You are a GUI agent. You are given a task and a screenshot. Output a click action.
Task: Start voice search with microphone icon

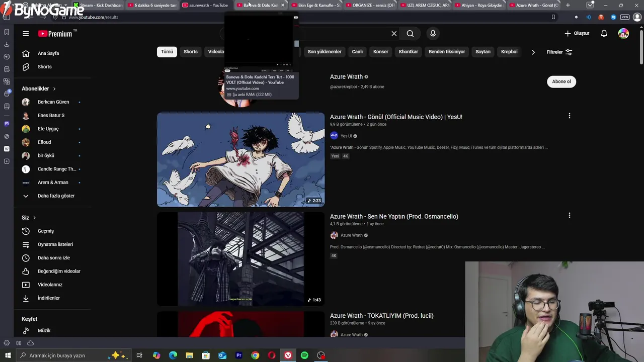pos(433,34)
